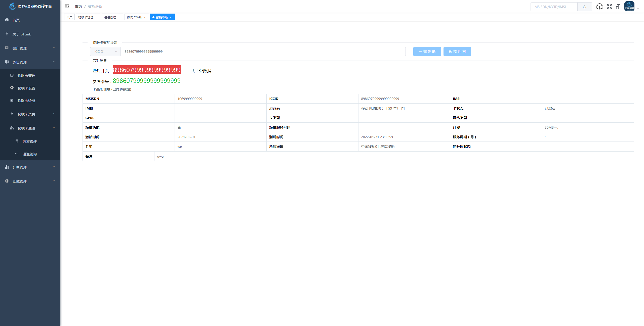Close the 物联卡管理 tab
Image resolution: width=644 pixels, height=326 pixels.
96,17
